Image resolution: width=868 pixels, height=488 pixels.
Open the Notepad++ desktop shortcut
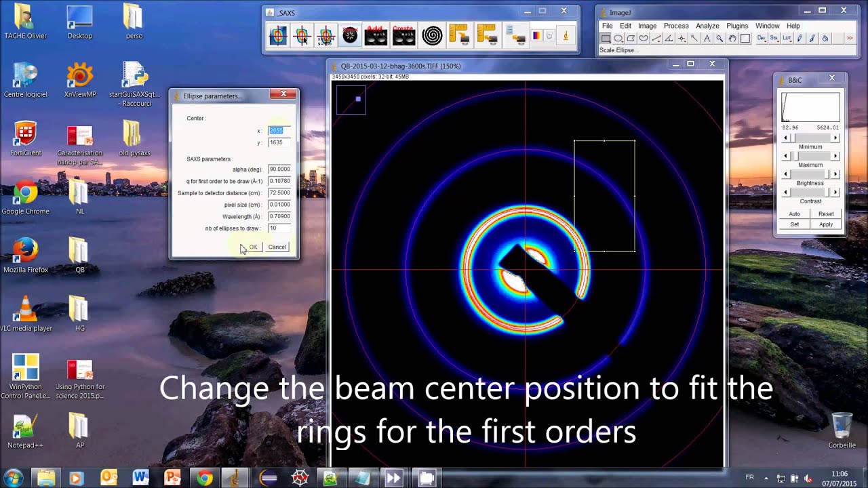(26, 430)
